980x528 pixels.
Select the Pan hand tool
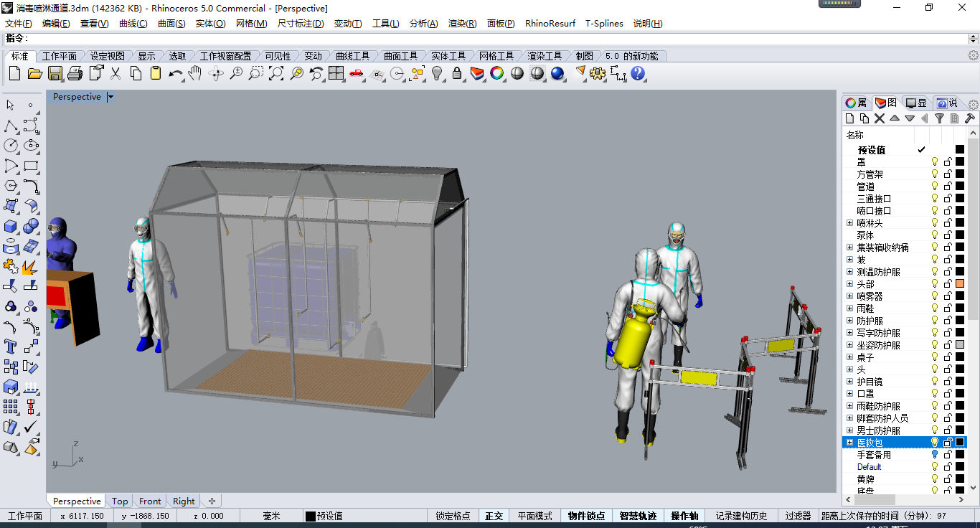(x=194, y=73)
